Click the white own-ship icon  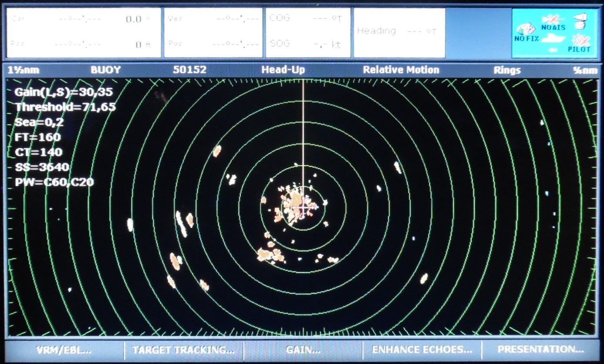552,38
